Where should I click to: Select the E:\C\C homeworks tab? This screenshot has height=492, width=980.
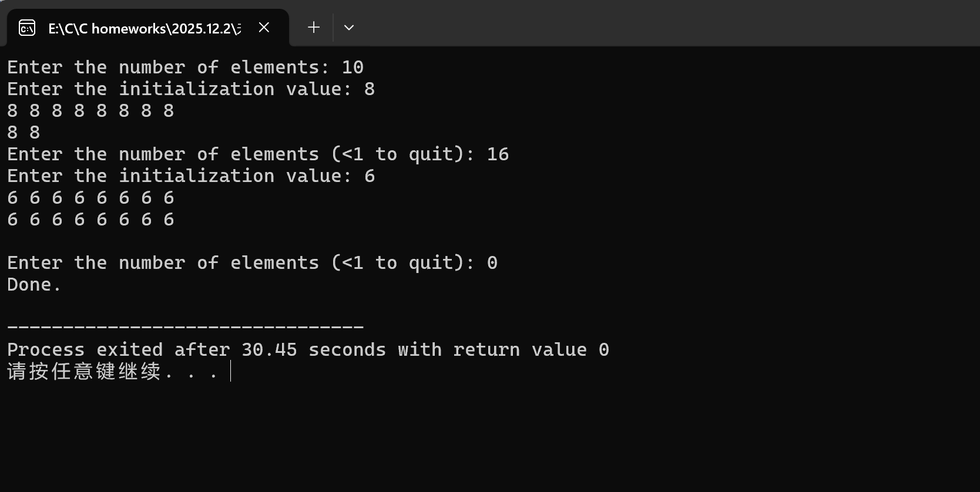pyautogui.click(x=144, y=28)
